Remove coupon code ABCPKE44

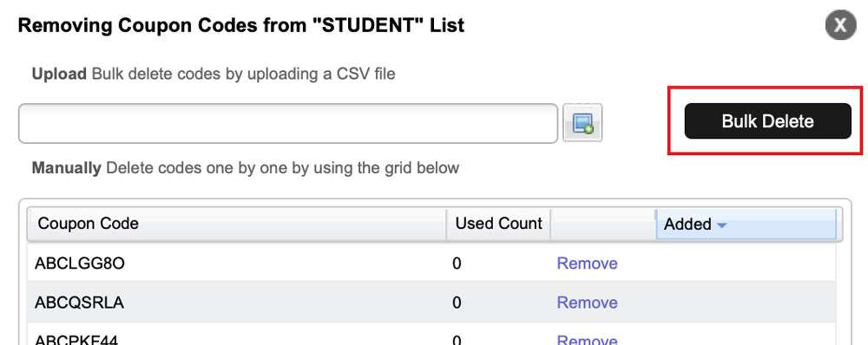coord(587,340)
